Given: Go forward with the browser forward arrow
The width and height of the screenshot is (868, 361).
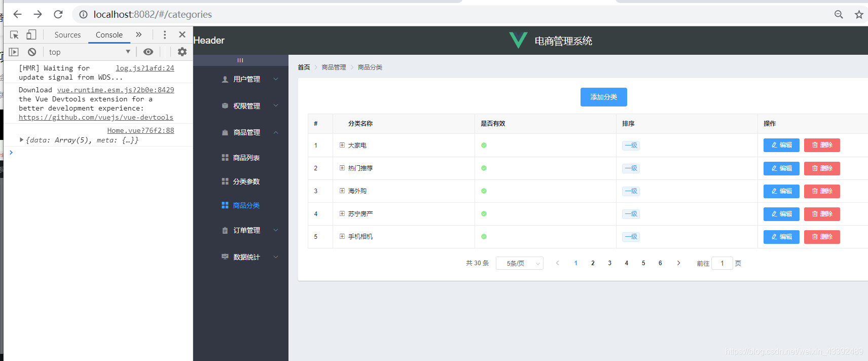Looking at the screenshot, I should [38, 14].
